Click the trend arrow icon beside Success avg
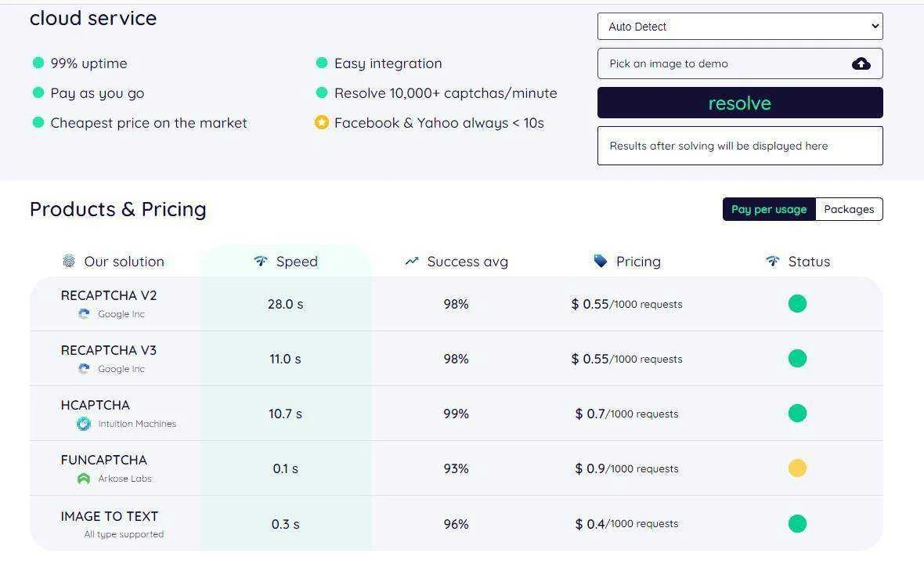The image size is (924, 582). [411, 261]
